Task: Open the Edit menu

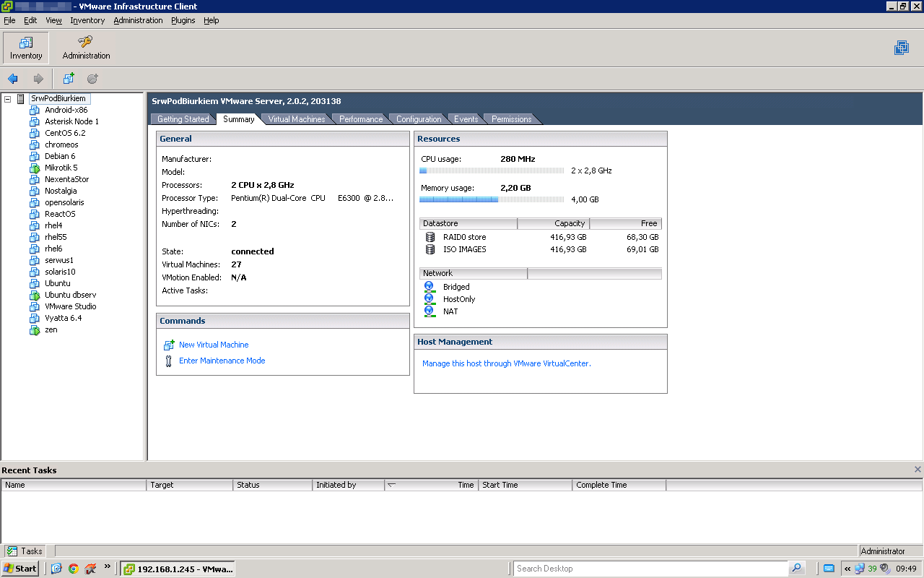Action: [x=30, y=20]
